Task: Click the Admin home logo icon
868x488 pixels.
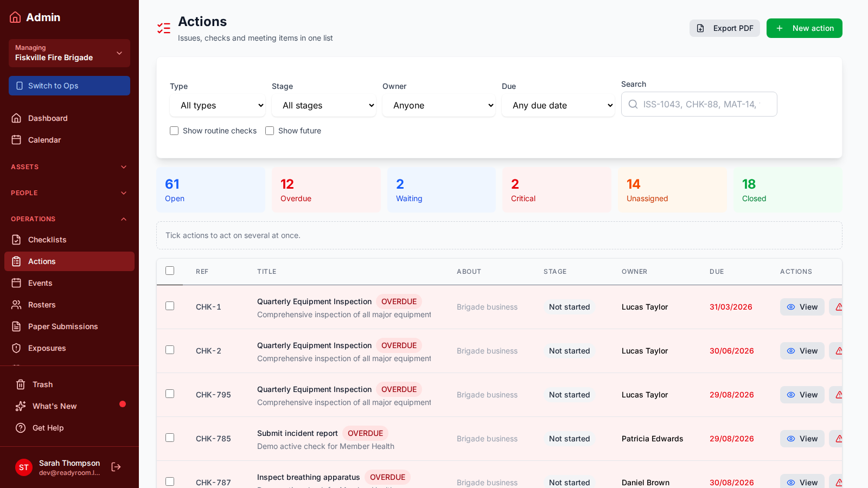Action: (15, 17)
